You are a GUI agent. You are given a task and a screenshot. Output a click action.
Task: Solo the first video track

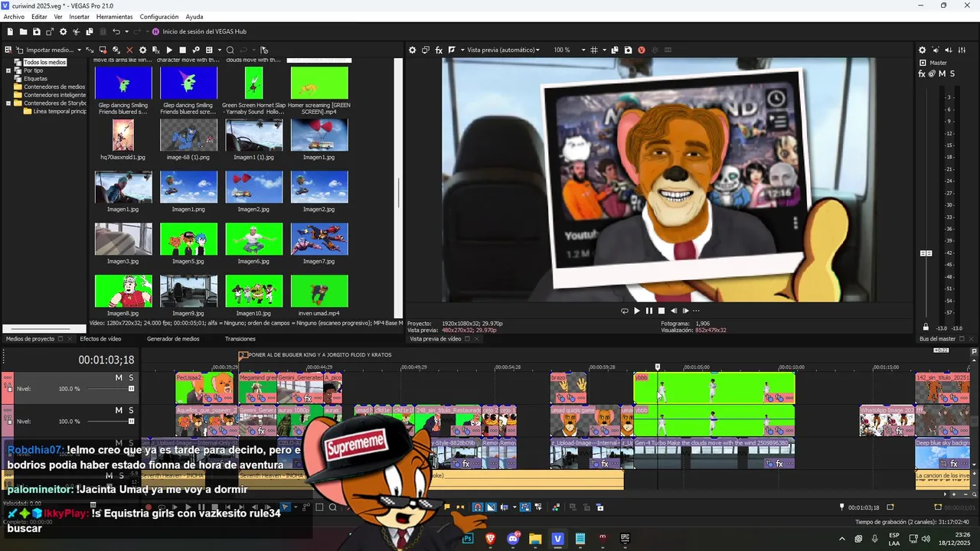[x=131, y=378]
